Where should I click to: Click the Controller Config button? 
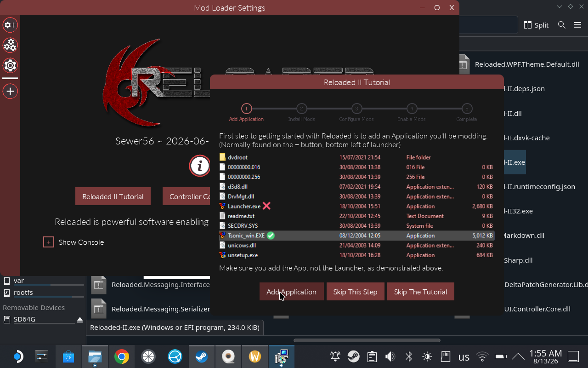(187, 196)
